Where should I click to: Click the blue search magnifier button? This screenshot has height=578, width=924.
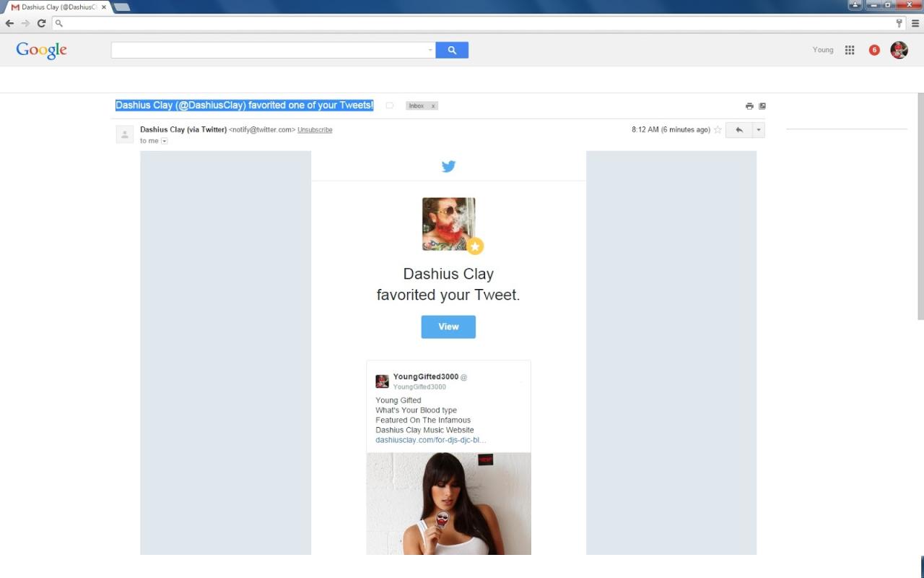tap(452, 50)
